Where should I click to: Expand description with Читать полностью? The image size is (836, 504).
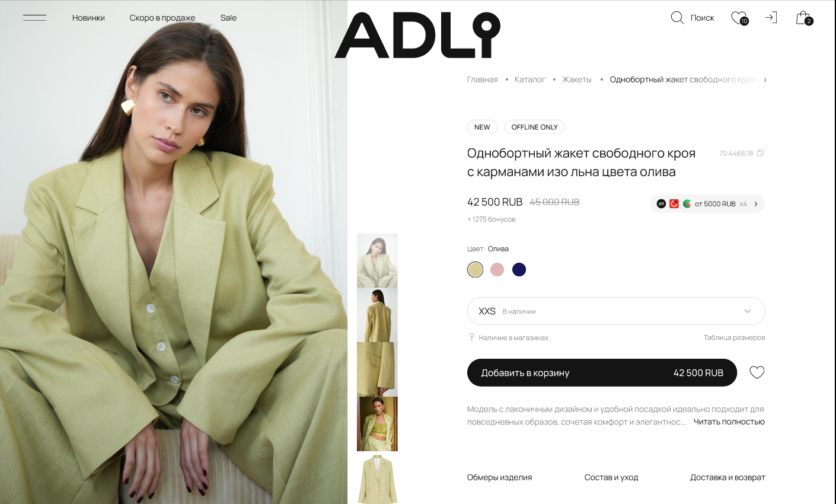729,422
